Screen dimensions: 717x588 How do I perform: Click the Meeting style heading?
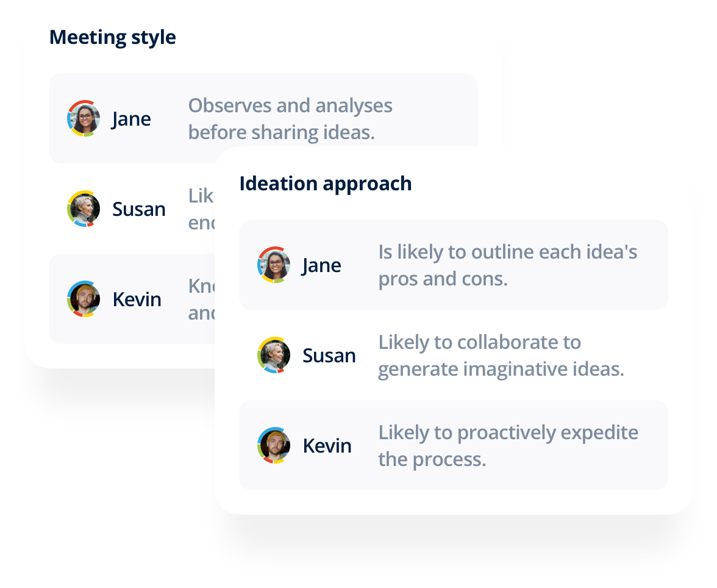pos(112,38)
